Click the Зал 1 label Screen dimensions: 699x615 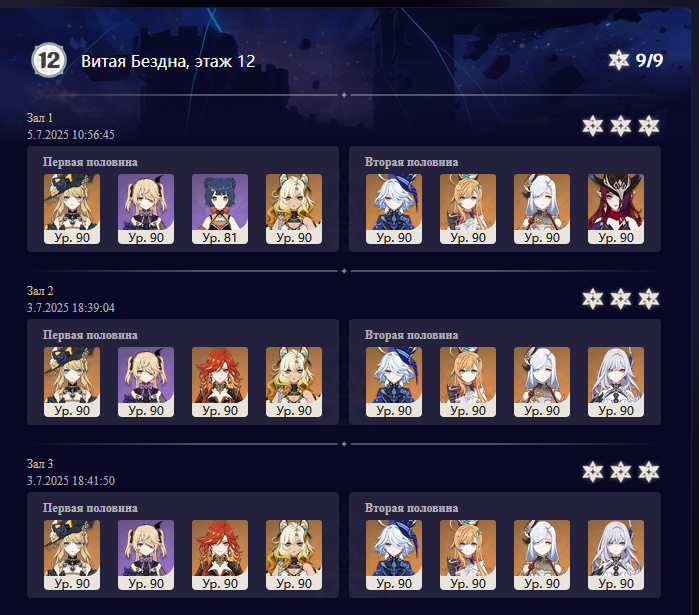pos(40,118)
